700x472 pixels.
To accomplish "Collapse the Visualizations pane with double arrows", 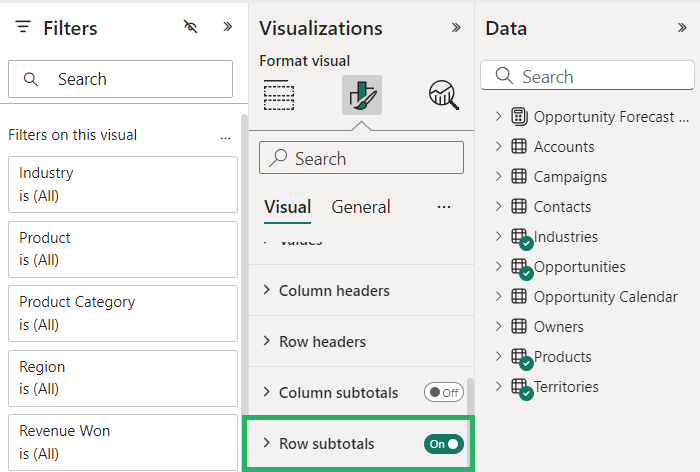I will coord(456,28).
